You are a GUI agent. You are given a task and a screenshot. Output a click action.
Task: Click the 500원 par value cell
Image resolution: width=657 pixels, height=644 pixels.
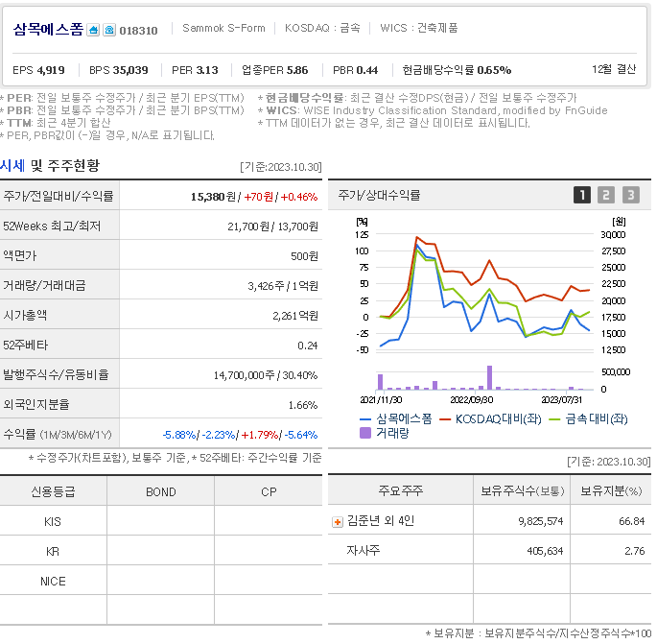(305, 256)
